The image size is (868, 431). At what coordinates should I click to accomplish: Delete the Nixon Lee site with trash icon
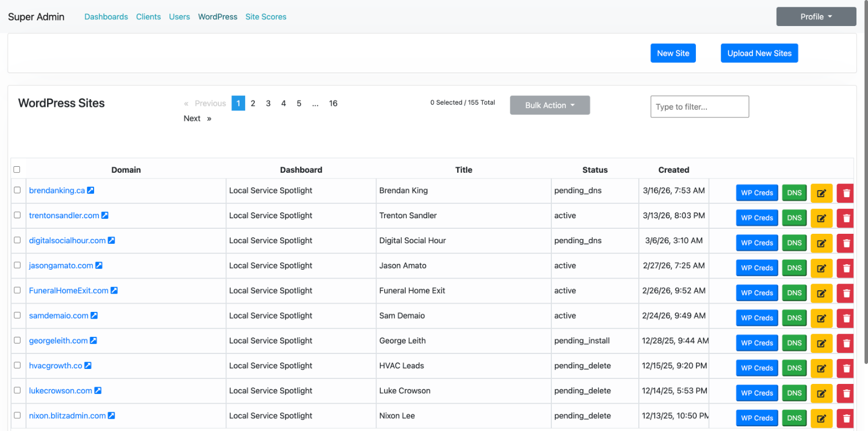click(846, 418)
